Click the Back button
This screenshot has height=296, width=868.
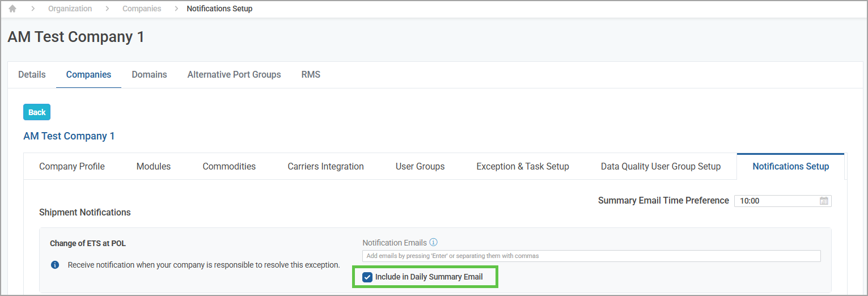[x=37, y=112]
